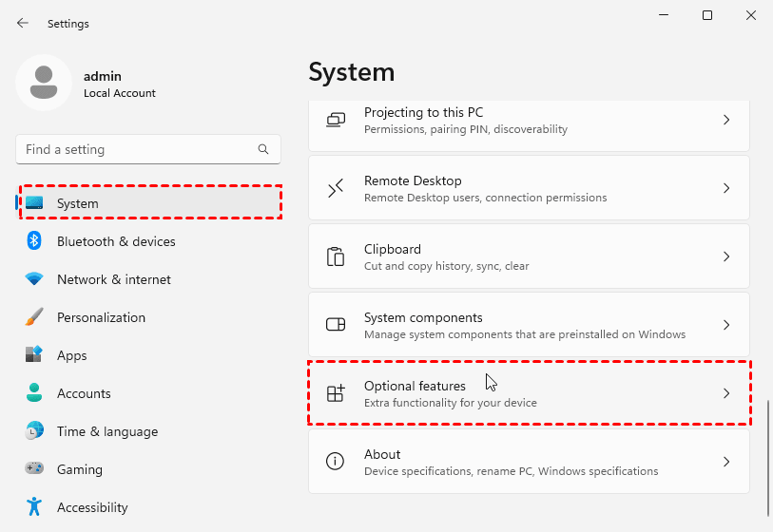This screenshot has height=532, width=773.
Task: Open Optional features via its chevron
Action: (x=726, y=393)
